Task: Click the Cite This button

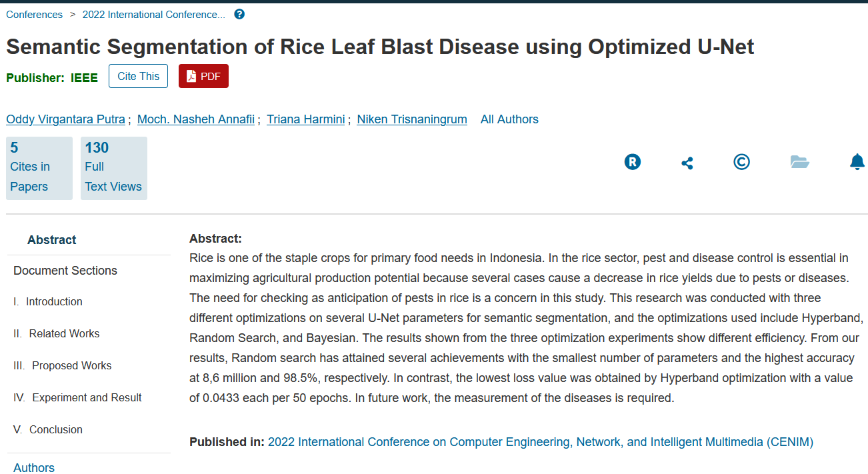Action: tap(138, 76)
